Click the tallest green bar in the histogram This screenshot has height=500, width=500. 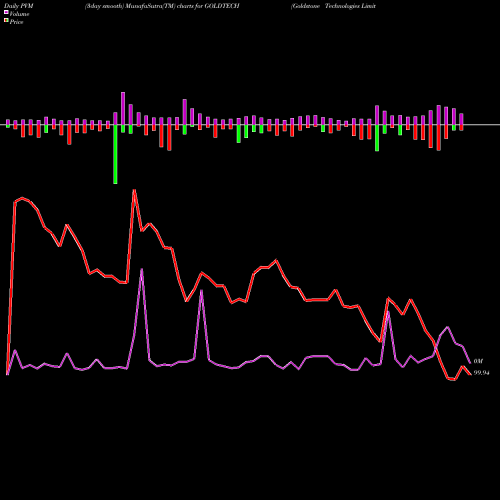(x=115, y=154)
